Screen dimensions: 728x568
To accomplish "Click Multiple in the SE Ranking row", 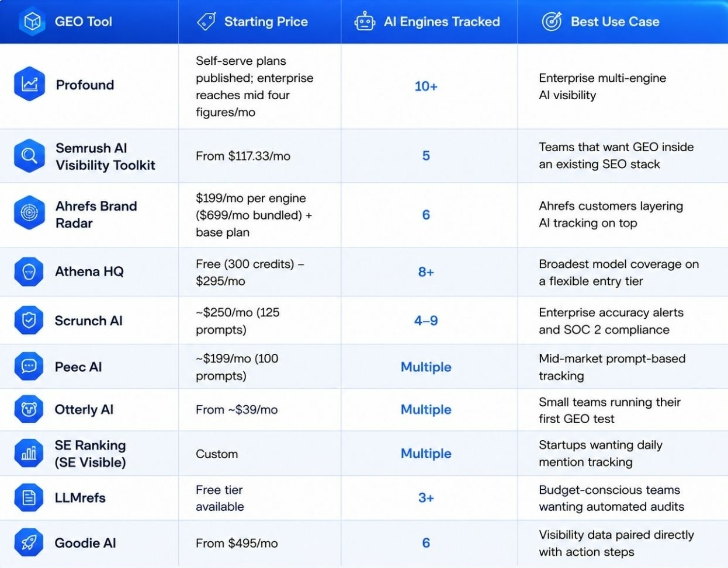I will point(426,453).
